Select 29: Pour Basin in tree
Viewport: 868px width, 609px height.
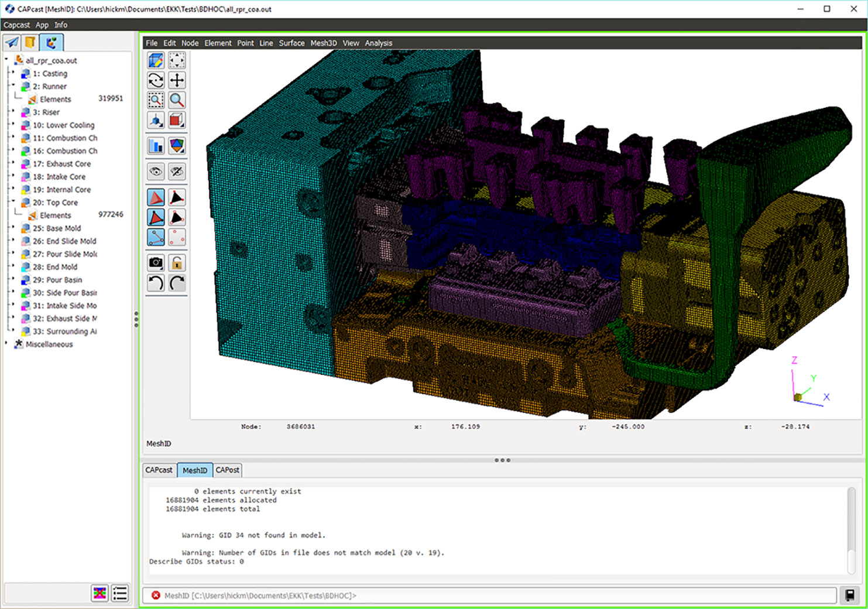[x=57, y=280]
